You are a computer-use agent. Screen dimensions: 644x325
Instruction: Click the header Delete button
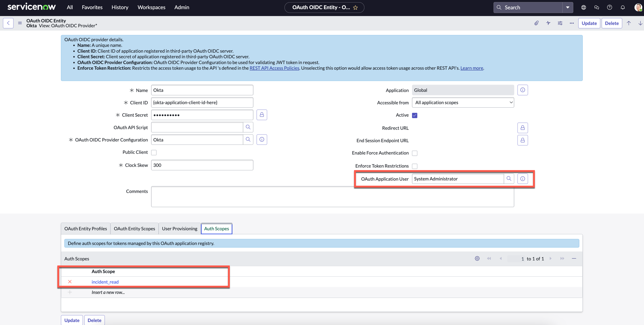point(612,23)
